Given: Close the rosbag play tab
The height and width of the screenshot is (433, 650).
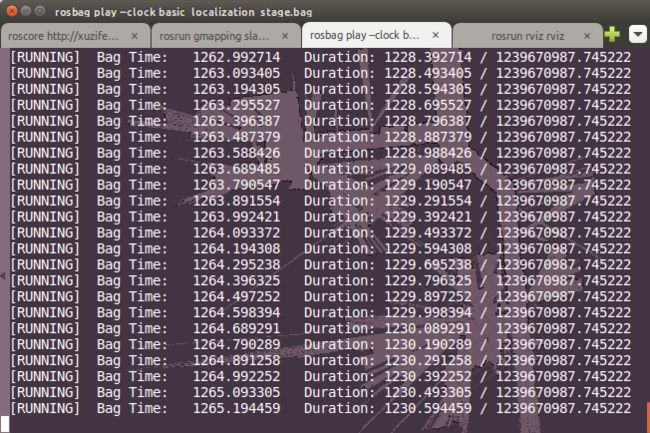Looking at the screenshot, I should 436,35.
